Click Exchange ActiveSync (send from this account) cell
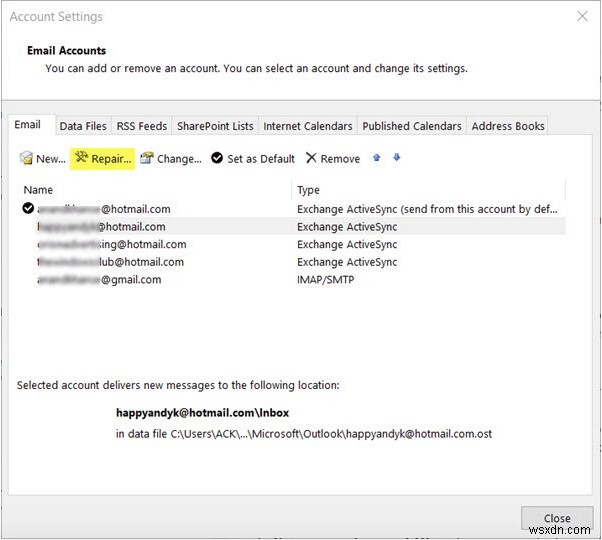 coord(427,209)
